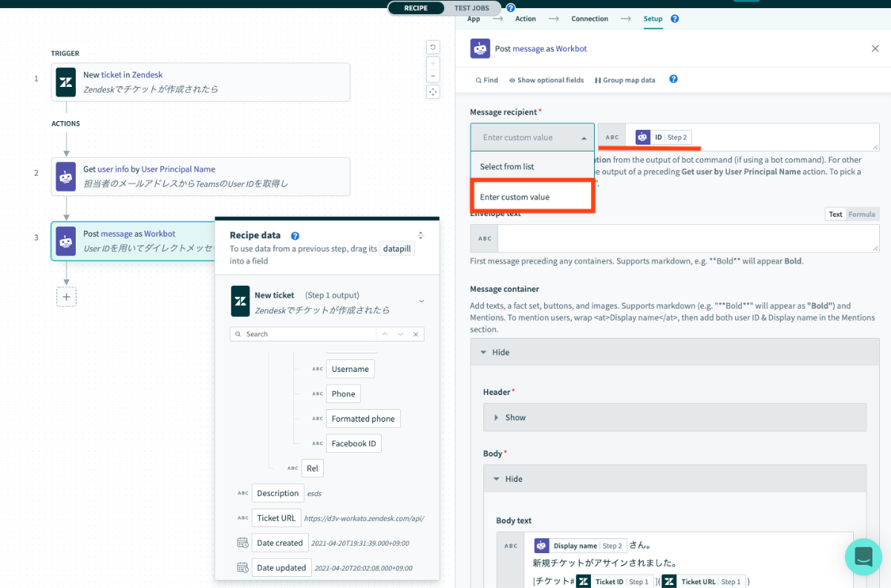Click help icon next to Setup

pos(675,19)
